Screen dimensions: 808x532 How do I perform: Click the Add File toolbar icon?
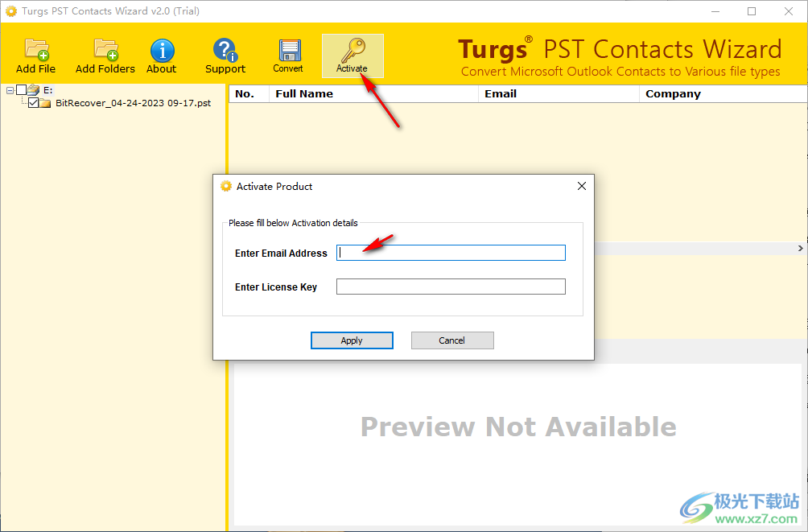click(36, 50)
